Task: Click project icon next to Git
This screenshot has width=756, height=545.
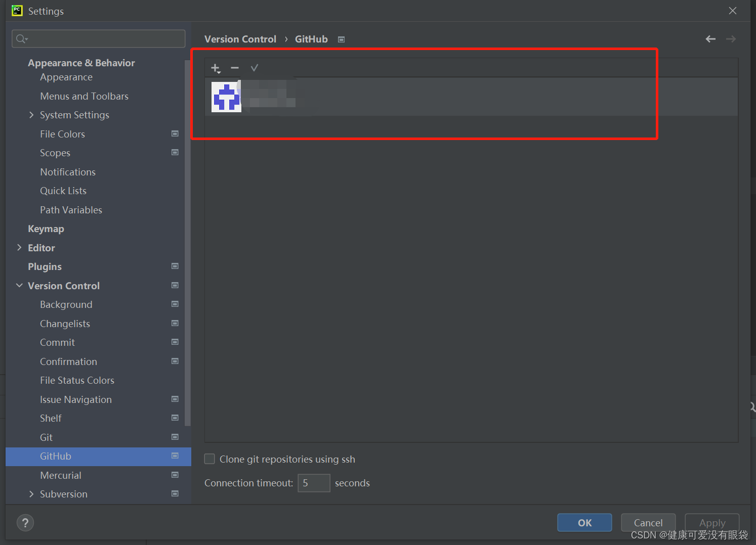Action: click(x=175, y=437)
